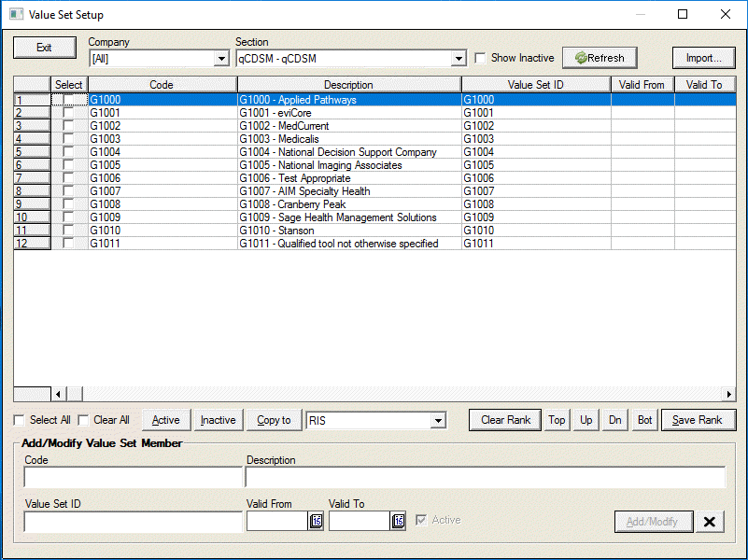The width and height of the screenshot is (748, 560).
Task: Move row up with the Up button
Action: pyautogui.click(x=586, y=420)
